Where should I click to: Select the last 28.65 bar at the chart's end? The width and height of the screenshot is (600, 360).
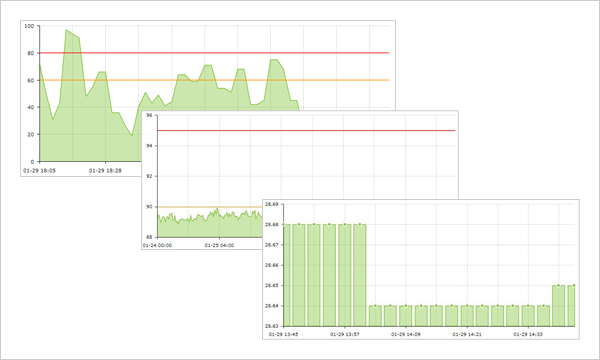pyautogui.click(x=571, y=306)
